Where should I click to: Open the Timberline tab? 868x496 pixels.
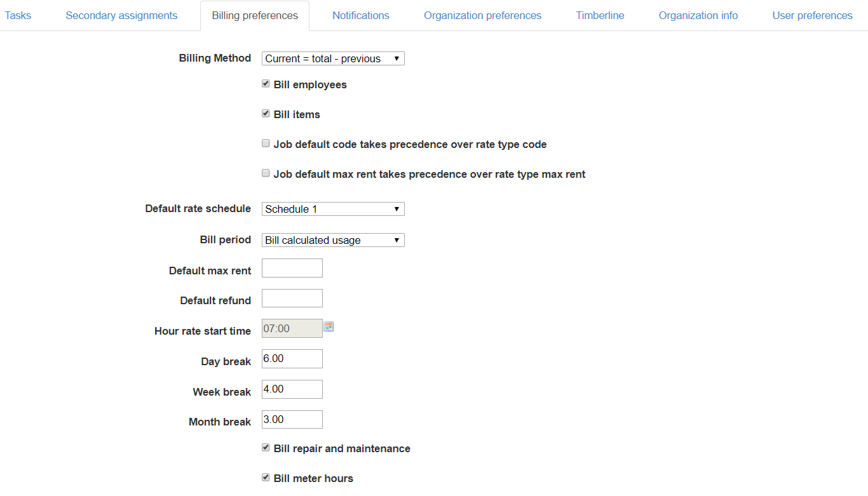point(600,15)
